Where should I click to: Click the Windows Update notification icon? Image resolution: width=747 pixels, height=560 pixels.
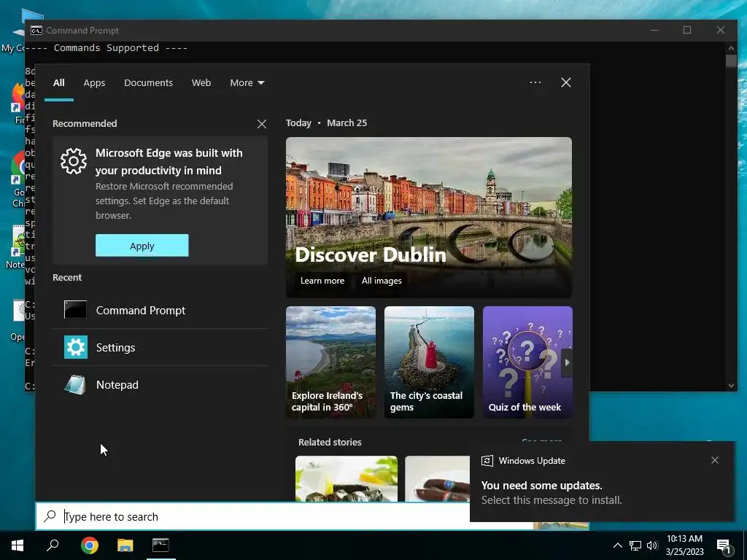[487, 461]
